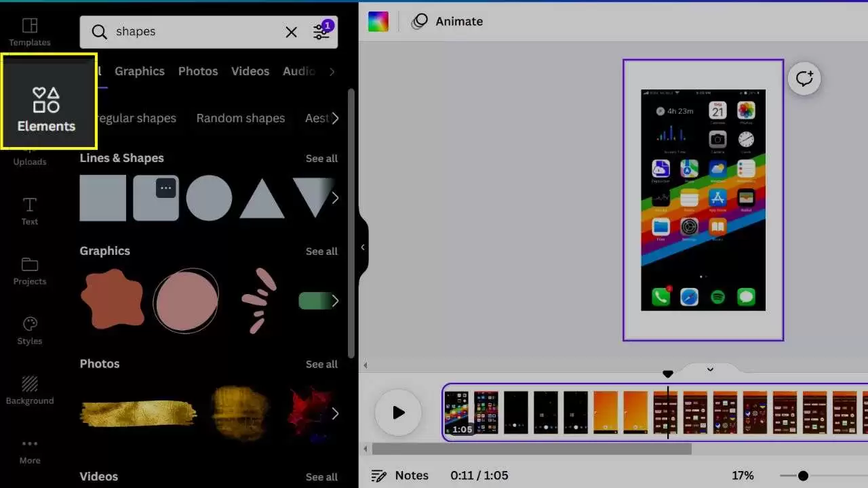Select the regular shapes suggestion chip
Image resolution: width=868 pixels, height=488 pixels.
coord(137,118)
